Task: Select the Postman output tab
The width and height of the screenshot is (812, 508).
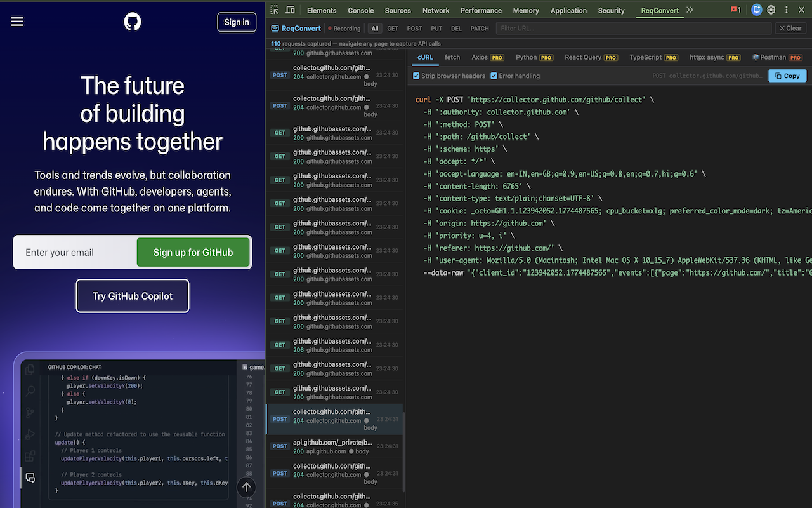Action: (777, 57)
